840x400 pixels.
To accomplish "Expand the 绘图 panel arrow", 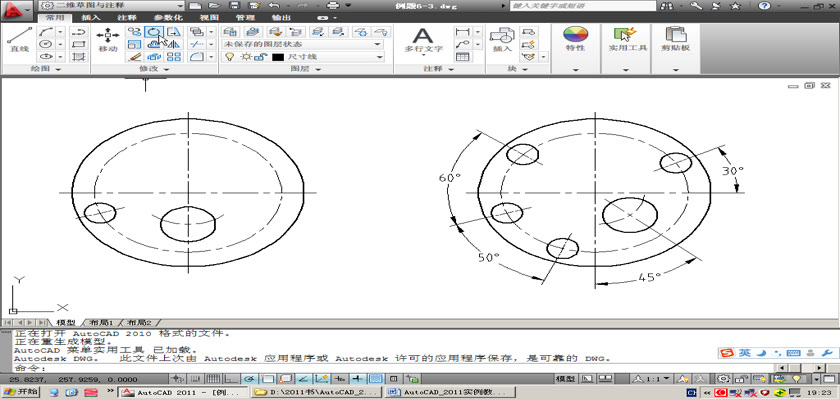I will (x=58, y=70).
